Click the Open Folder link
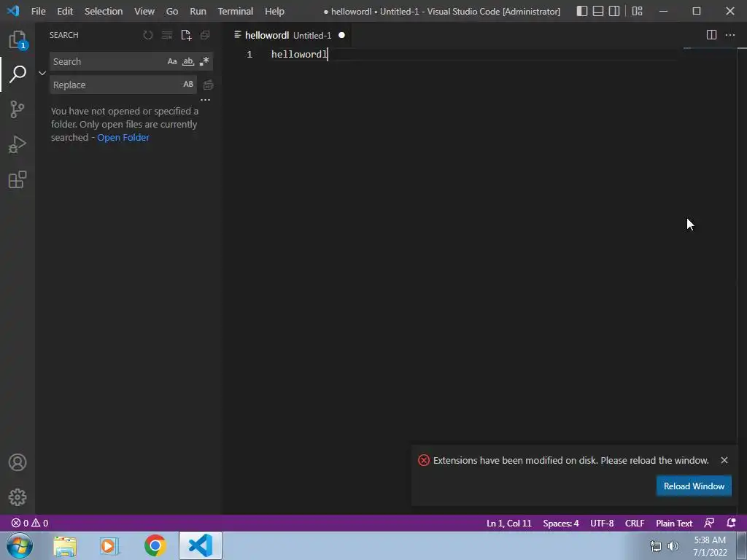This screenshot has height=560, width=747. (123, 137)
